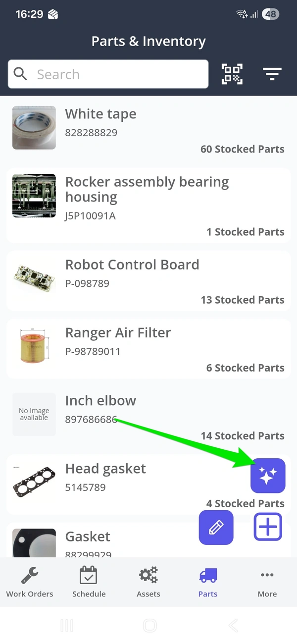Tap the pencil edit floating button
297x644 pixels.
[216, 527]
